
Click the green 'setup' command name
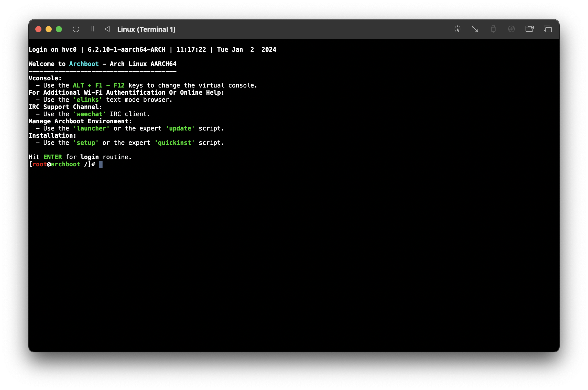click(86, 143)
